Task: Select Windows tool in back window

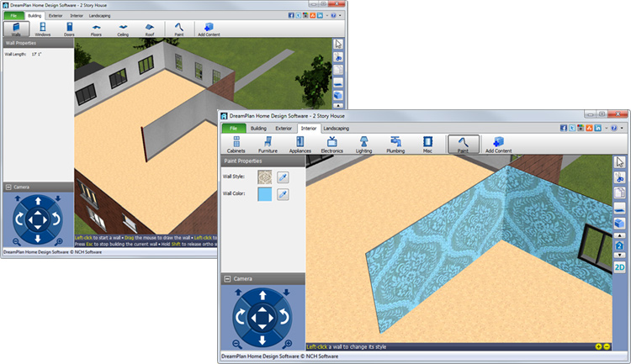Action: pos(43,29)
